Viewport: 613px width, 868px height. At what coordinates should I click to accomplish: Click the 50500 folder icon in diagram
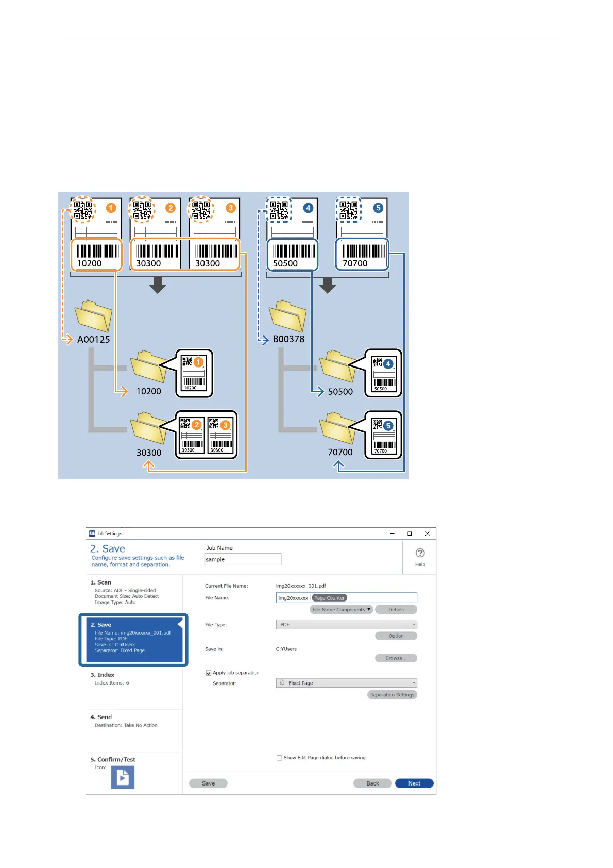click(338, 366)
